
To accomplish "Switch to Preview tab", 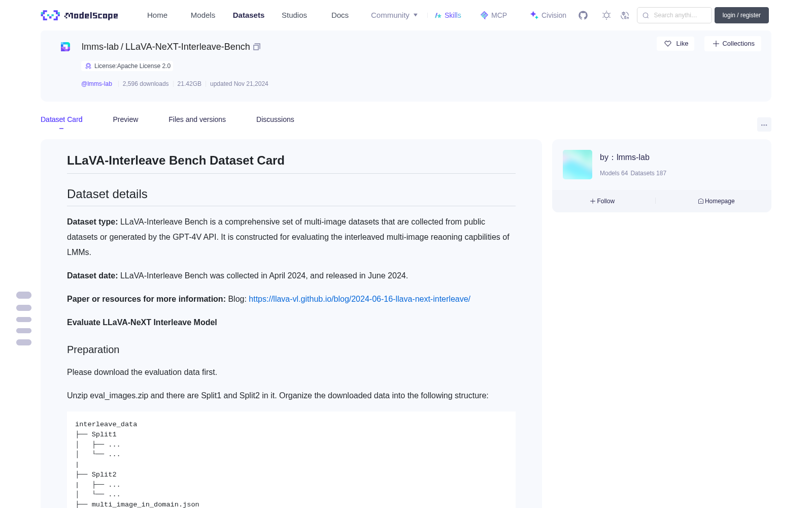I will point(125,119).
